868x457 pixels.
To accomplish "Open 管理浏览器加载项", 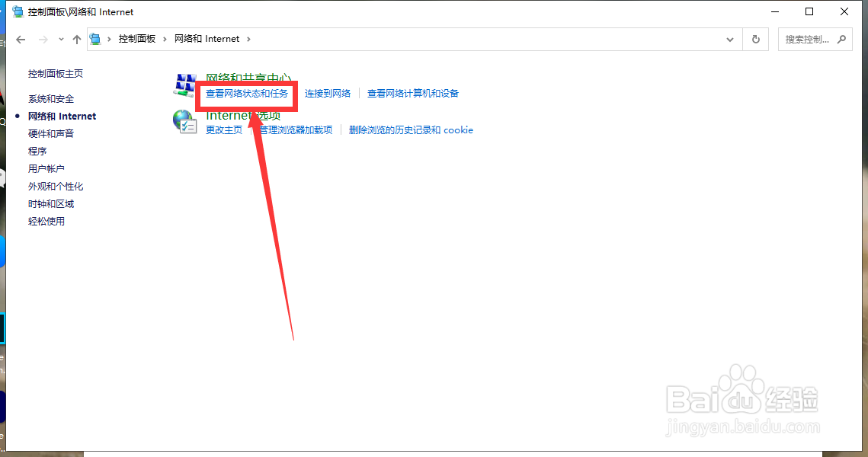I will 296,129.
